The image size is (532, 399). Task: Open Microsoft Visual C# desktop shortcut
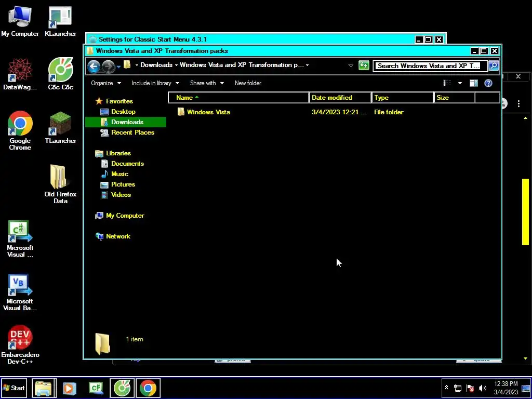point(20,239)
